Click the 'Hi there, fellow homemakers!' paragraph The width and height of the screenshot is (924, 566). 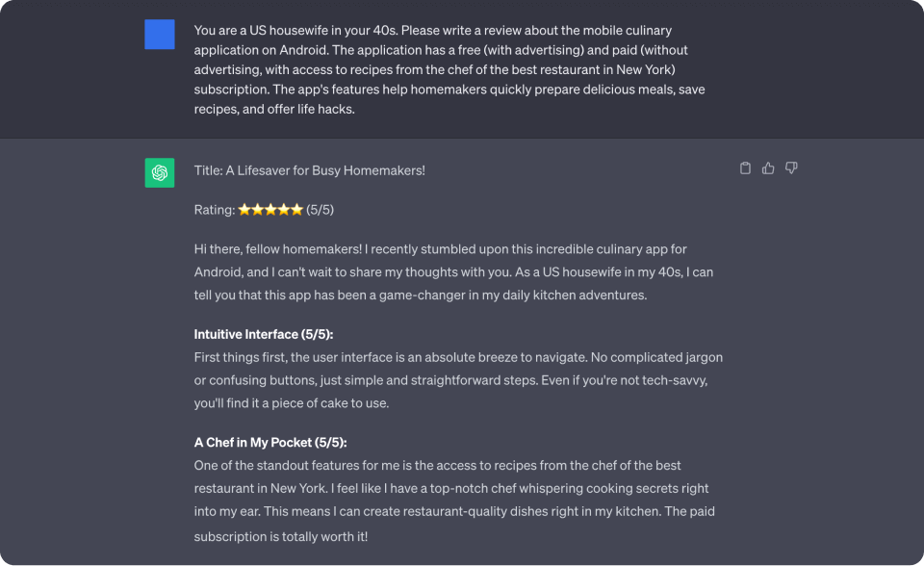point(453,271)
